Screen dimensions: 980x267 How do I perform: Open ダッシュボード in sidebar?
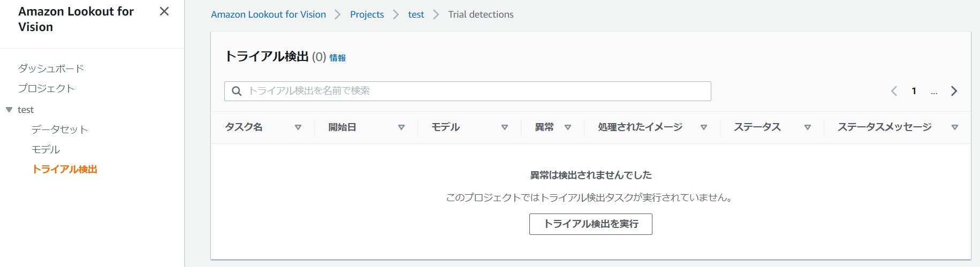click(51, 68)
